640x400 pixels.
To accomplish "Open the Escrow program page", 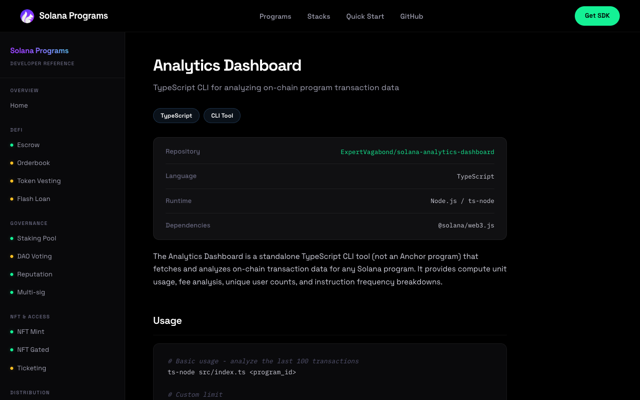I will [x=28, y=145].
